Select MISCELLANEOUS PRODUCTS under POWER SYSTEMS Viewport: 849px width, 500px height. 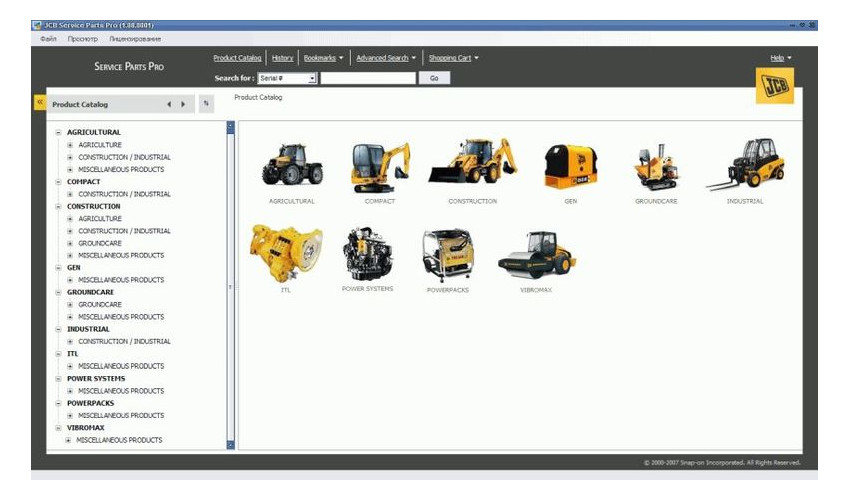click(x=121, y=391)
